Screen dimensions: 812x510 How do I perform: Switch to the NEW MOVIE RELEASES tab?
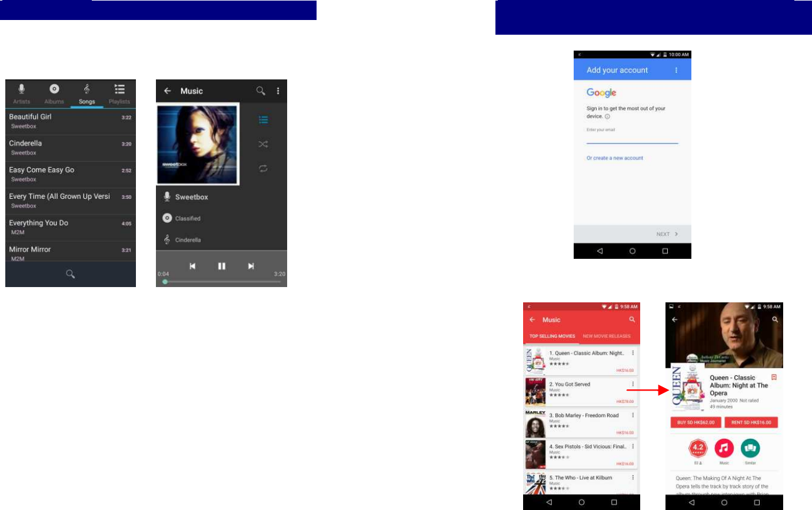pos(607,336)
